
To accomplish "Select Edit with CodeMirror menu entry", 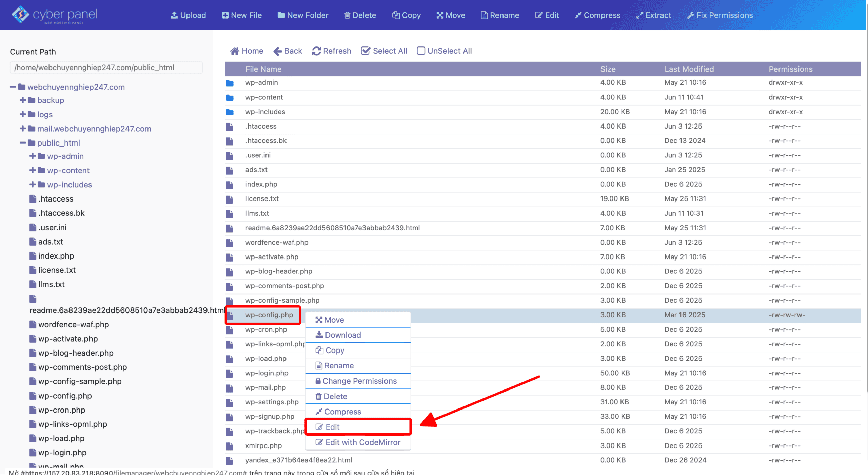I will pyautogui.click(x=358, y=442).
